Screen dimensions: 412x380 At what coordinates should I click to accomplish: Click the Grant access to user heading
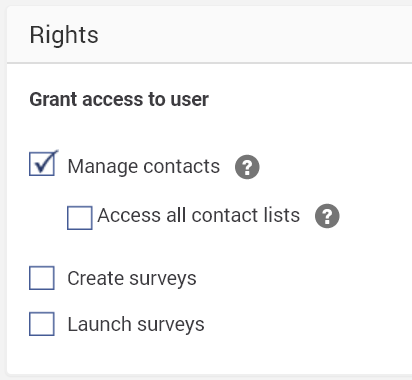coord(119,99)
